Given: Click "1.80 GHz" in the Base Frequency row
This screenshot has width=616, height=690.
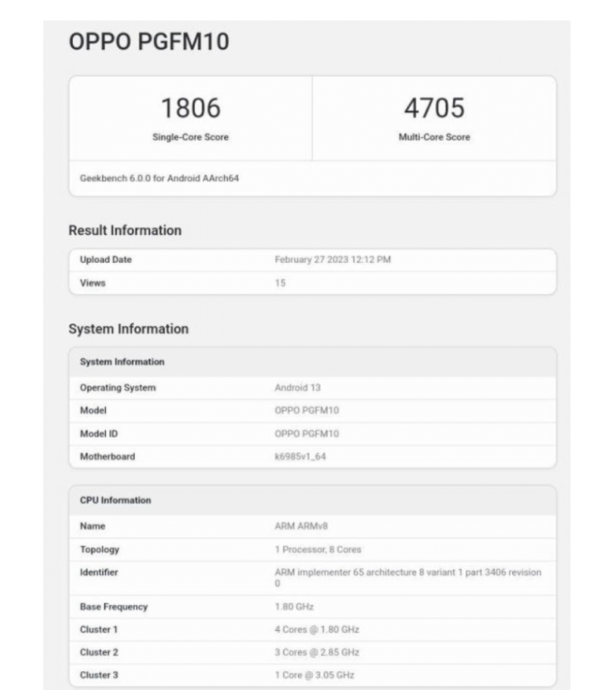Looking at the screenshot, I should click(x=294, y=607).
